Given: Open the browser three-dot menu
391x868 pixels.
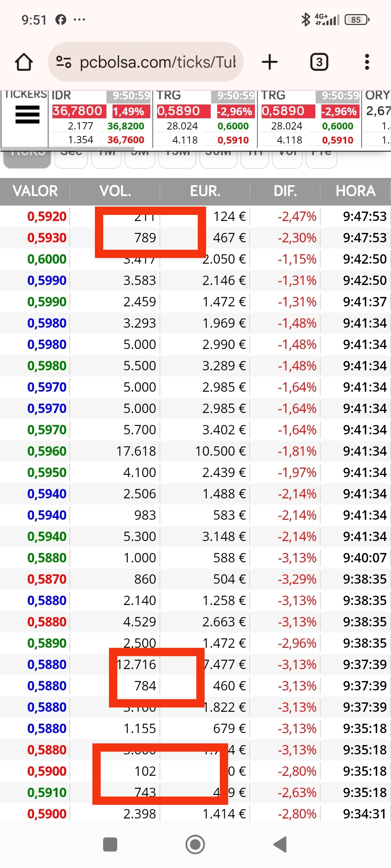Looking at the screenshot, I should (367, 62).
